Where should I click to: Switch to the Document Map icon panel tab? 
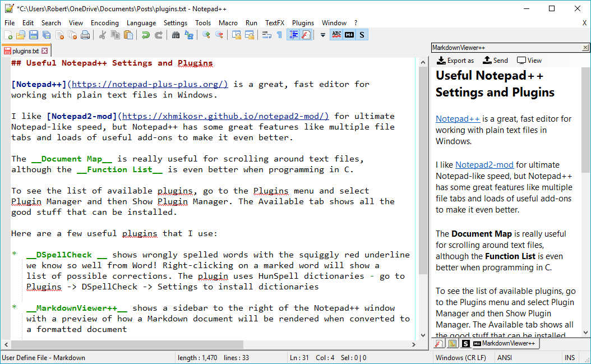[453, 344]
